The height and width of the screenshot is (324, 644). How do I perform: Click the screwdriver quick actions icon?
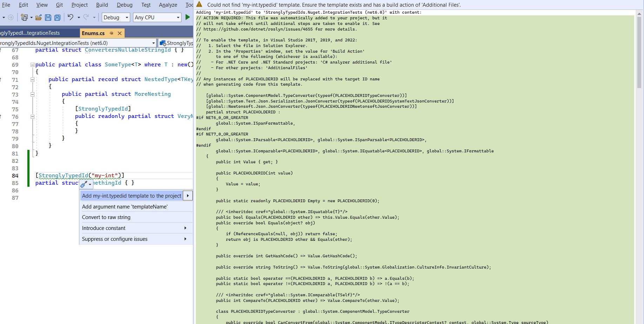tap(84, 184)
